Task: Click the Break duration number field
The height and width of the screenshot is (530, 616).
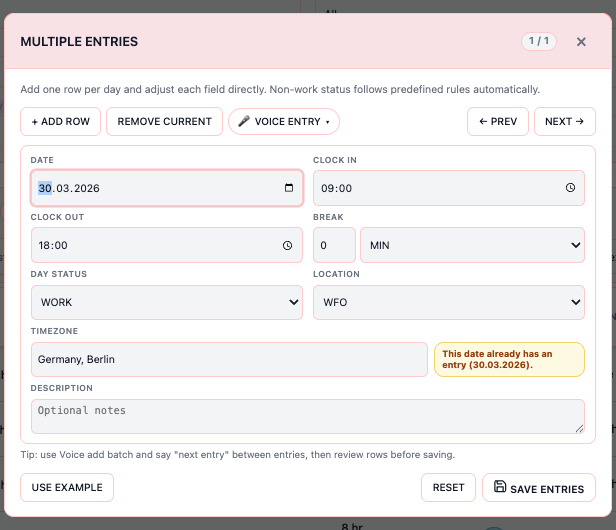Action: coord(334,245)
